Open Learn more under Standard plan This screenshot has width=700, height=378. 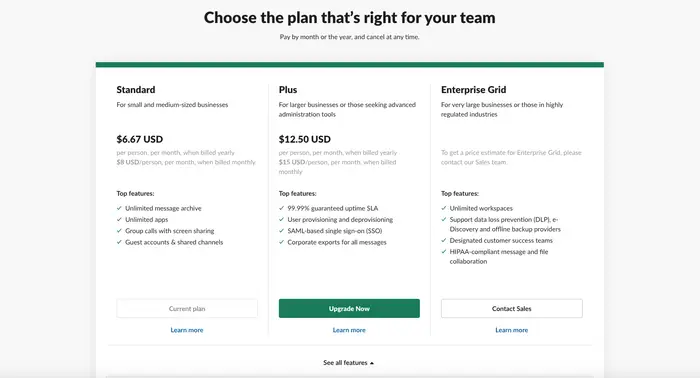(187, 330)
